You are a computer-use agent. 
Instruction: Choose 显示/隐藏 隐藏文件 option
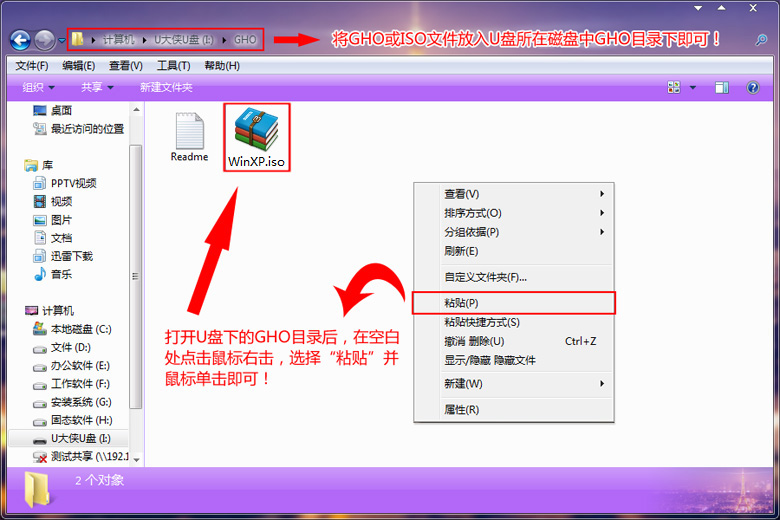pos(513,360)
